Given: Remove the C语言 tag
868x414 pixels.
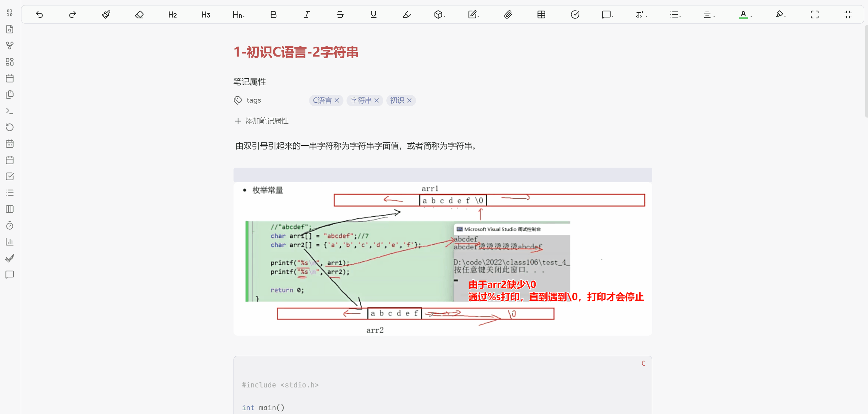Looking at the screenshot, I should [x=337, y=101].
